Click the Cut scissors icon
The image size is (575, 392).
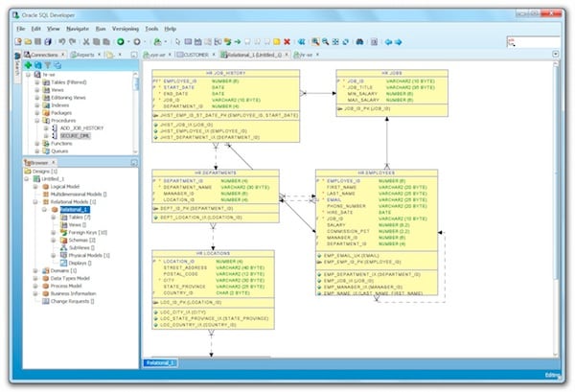click(x=86, y=42)
